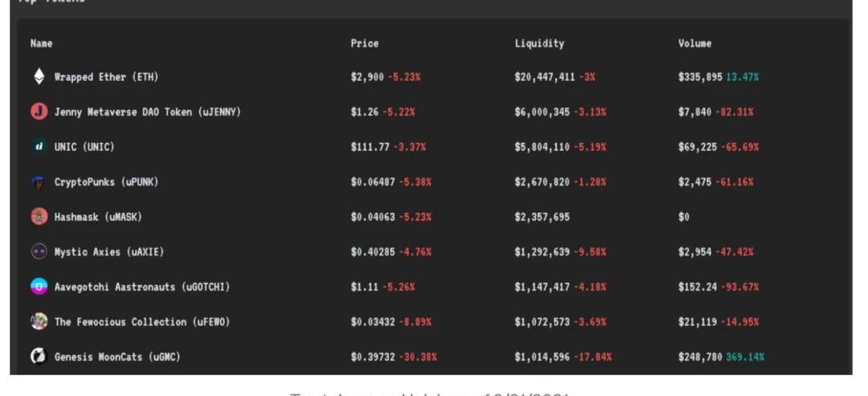Open the Wrapped Ether (ETH) token link
The width and height of the screenshot is (868, 396).
pos(106,77)
